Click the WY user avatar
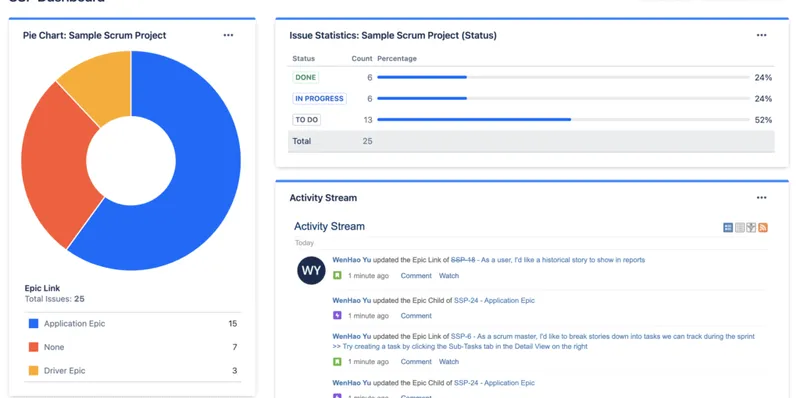800x398 pixels. 311,270
